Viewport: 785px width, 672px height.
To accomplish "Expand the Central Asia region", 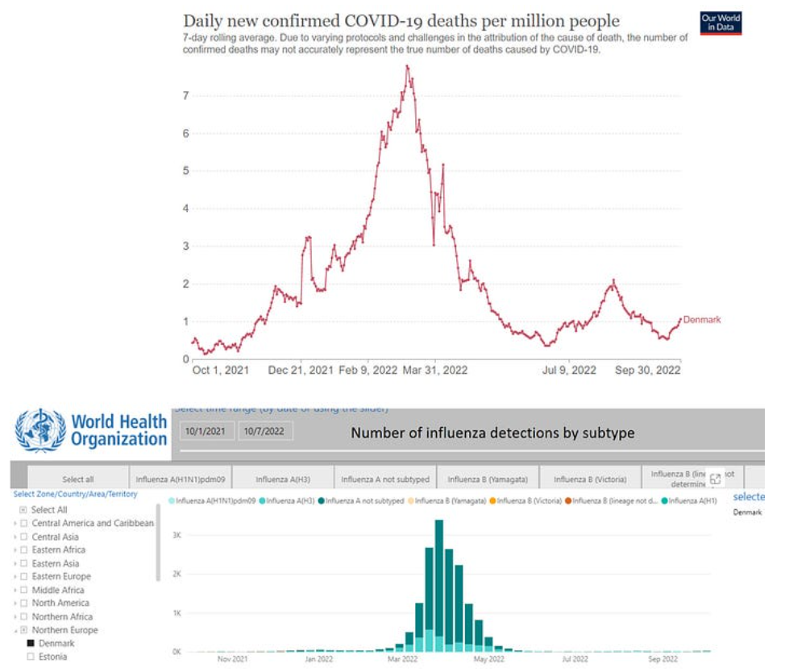I will click(15, 537).
